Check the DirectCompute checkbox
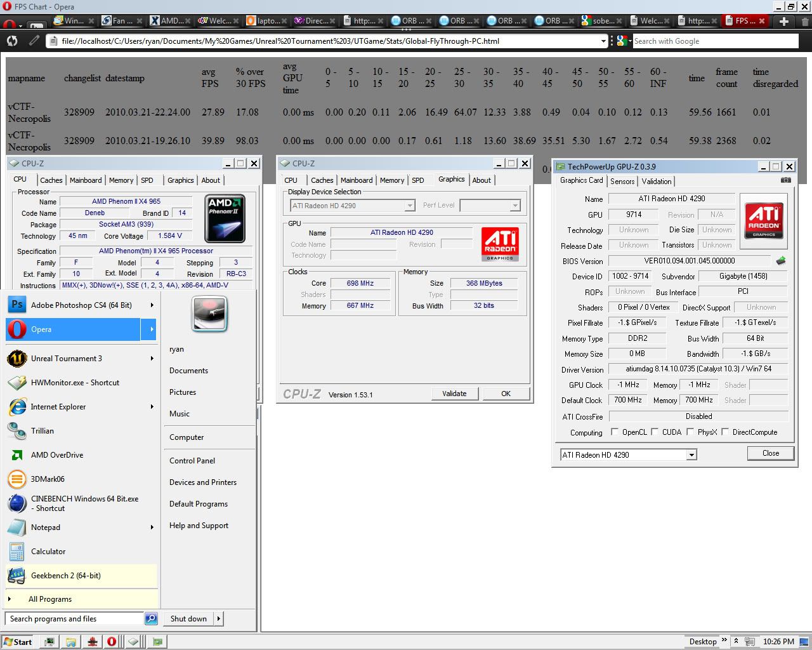Screen dimensions: 812x650 725,432
